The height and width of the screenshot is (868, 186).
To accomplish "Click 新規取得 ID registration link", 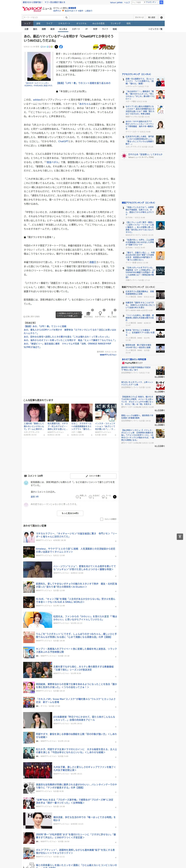I will (72, 8).
